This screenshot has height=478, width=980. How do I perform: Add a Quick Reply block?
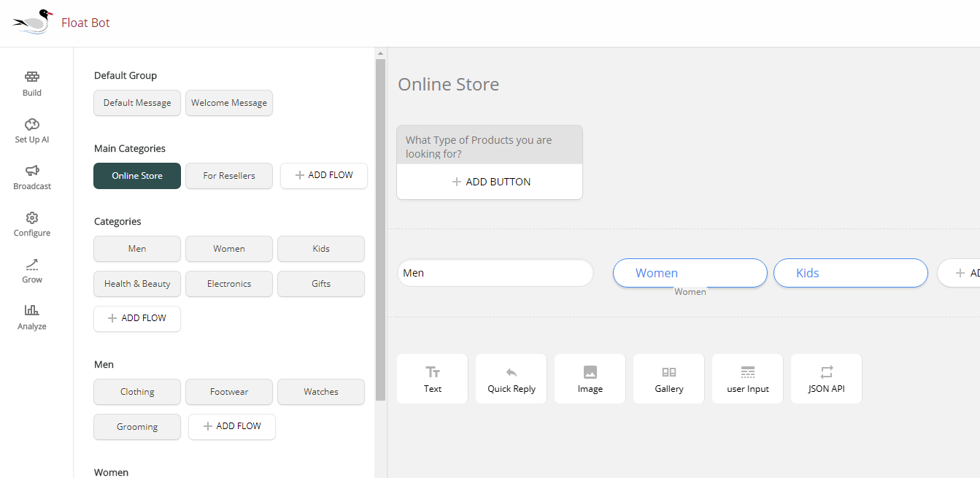point(512,379)
